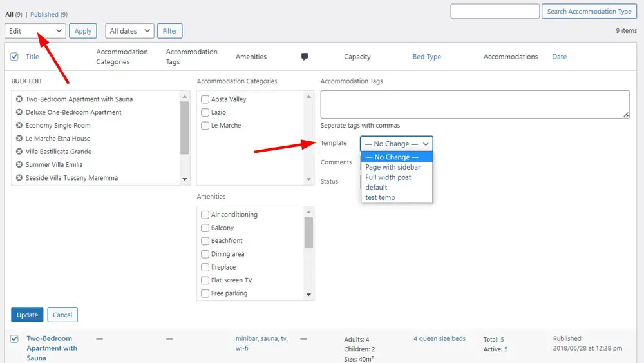Sort by Title column
Viewport: 644px width, 363px height.
32,57
